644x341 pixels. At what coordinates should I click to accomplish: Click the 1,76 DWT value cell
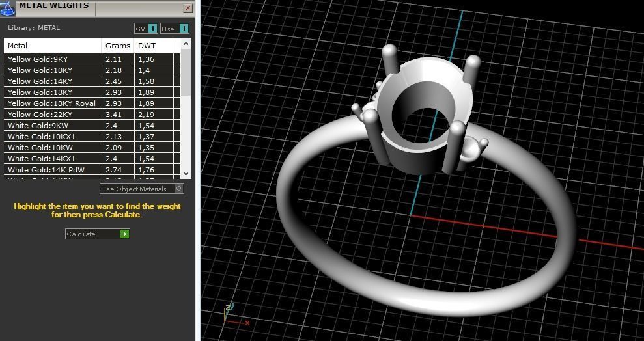tap(154, 170)
